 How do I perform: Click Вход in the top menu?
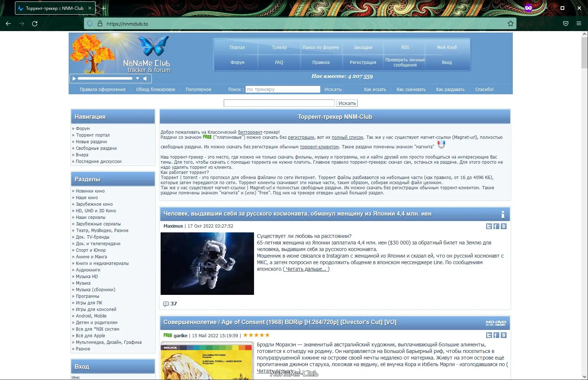(x=447, y=62)
